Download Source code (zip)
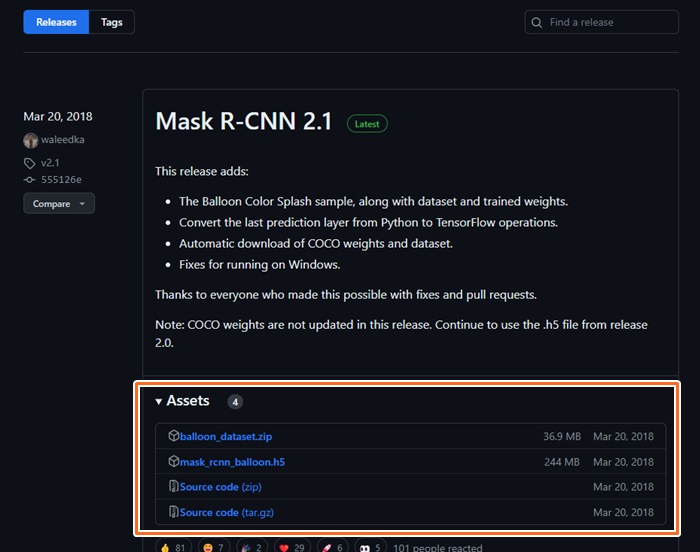Screen dimensions: 700x552 point(221,487)
